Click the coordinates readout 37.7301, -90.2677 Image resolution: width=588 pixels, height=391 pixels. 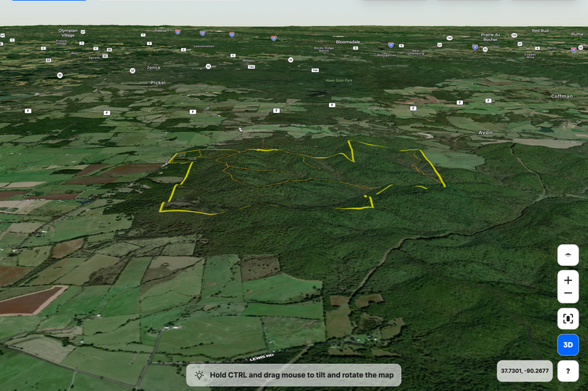pyautogui.click(x=524, y=371)
